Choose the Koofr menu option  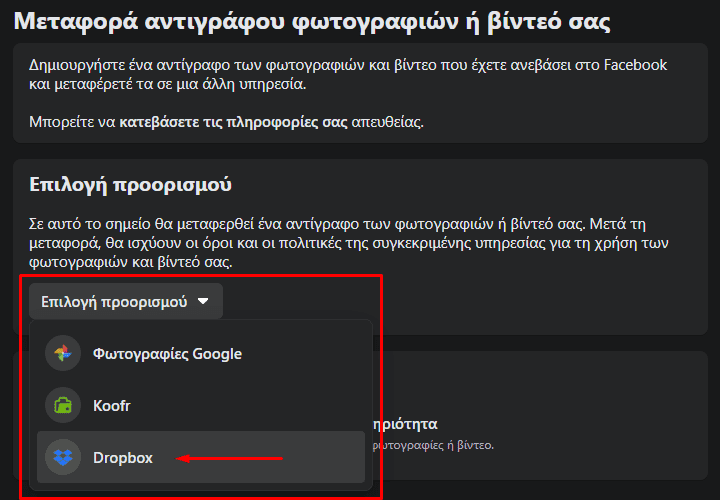[201, 405]
